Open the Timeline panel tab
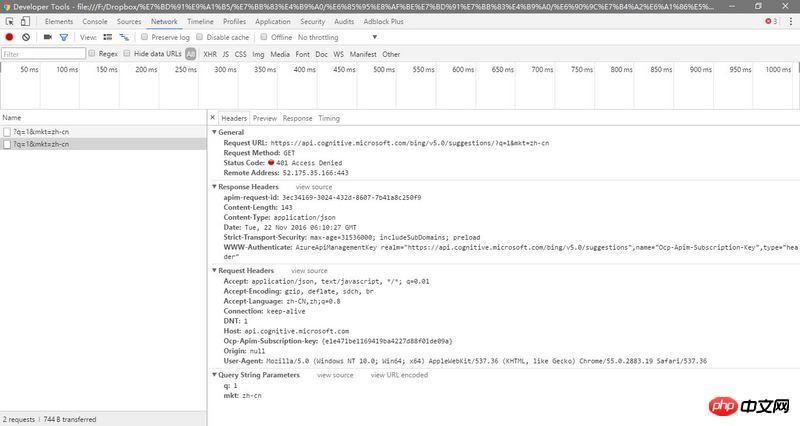The image size is (800, 426). (x=201, y=21)
